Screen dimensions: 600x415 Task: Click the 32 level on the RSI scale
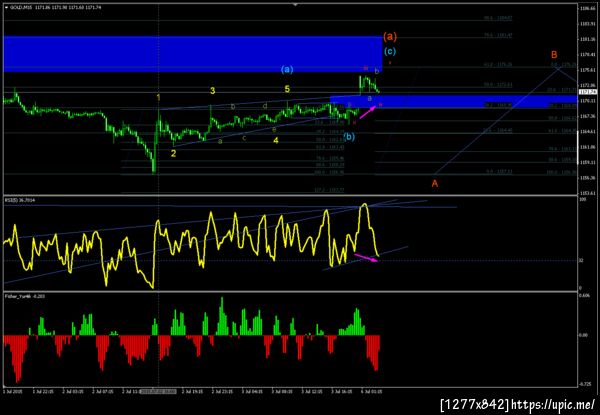(581, 260)
